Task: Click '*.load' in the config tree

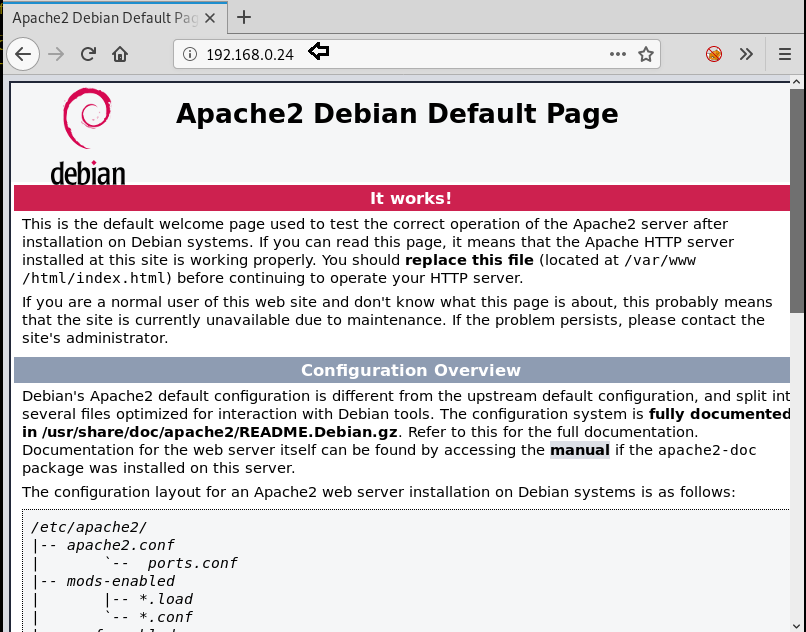Action: 166,599
